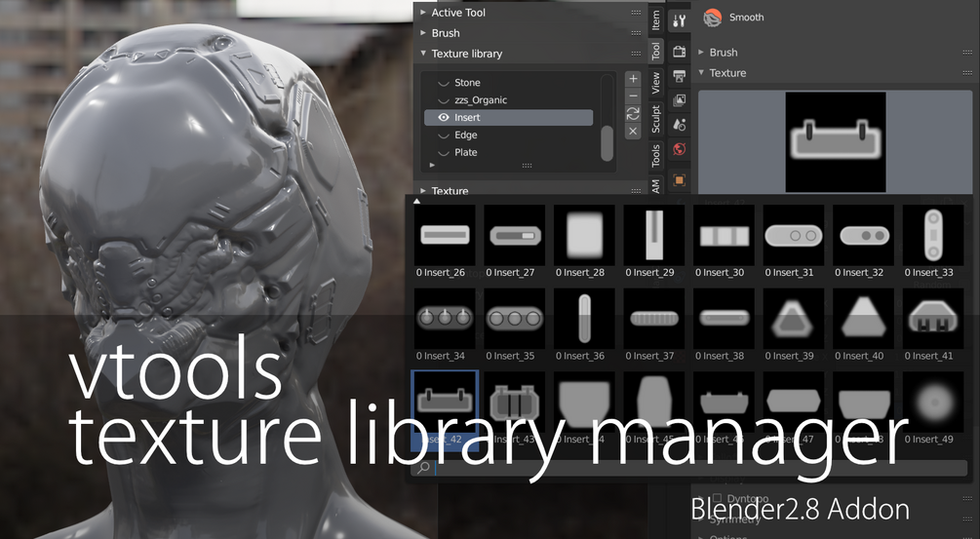Expand the Brush panel in the properties editor
Image resolution: width=980 pixels, height=539 pixels.
pos(701,53)
